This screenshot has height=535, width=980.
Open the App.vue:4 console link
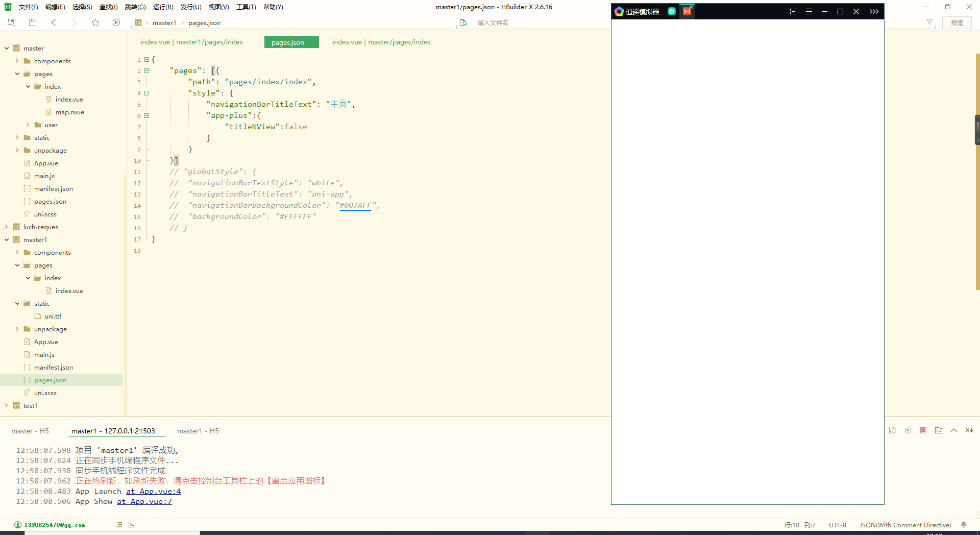[x=154, y=491]
